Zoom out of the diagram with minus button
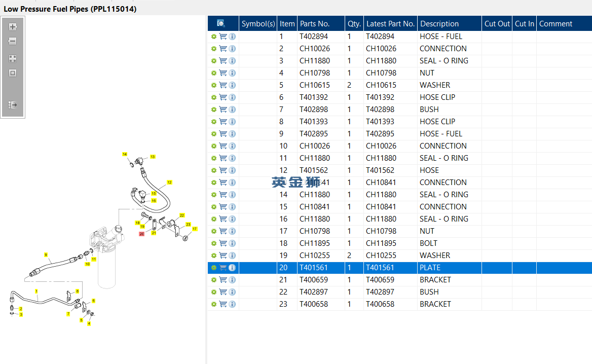The width and height of the screenshot is (592, 364). (13, 41)
